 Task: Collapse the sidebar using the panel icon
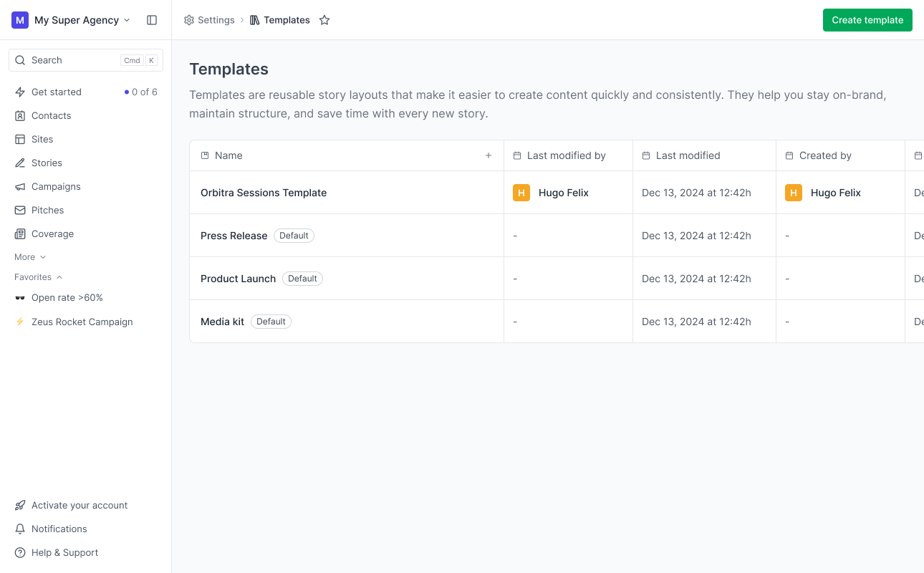click(x=152, y=20)
